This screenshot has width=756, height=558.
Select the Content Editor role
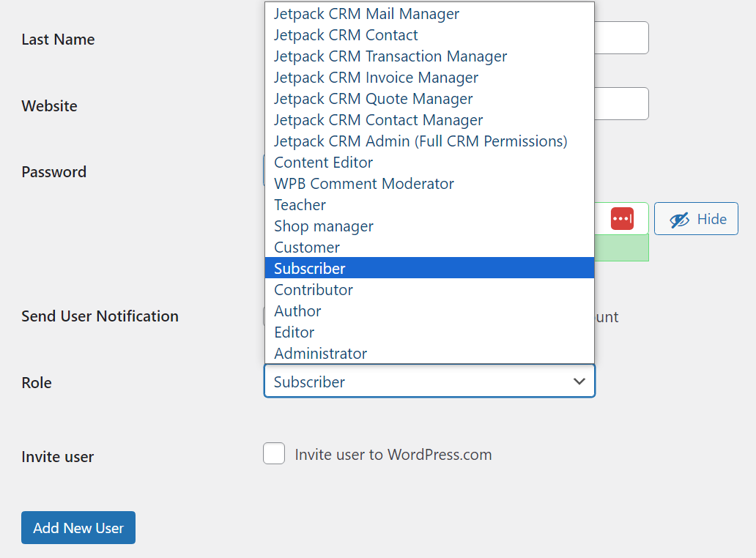[x=323, y=162]
